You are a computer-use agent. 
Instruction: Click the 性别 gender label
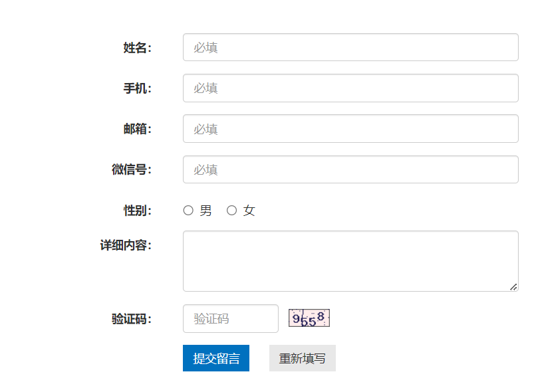tap(137, 211)
